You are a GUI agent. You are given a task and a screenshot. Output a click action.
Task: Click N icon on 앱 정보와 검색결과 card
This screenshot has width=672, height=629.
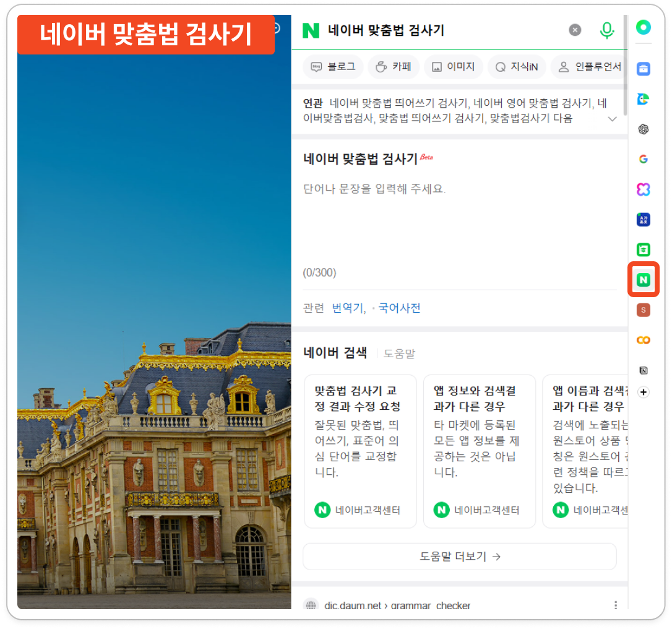point(441,510)
